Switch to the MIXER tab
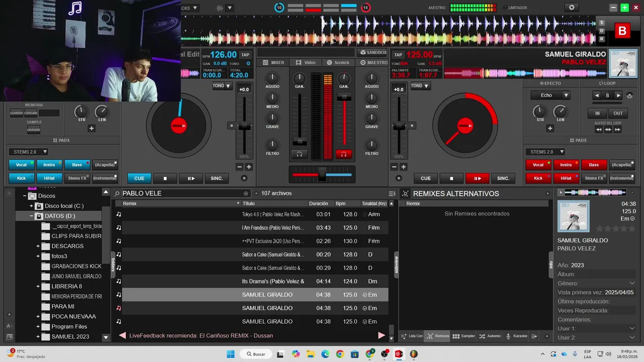This screenshot has height=362, width=644. point(274,63)
